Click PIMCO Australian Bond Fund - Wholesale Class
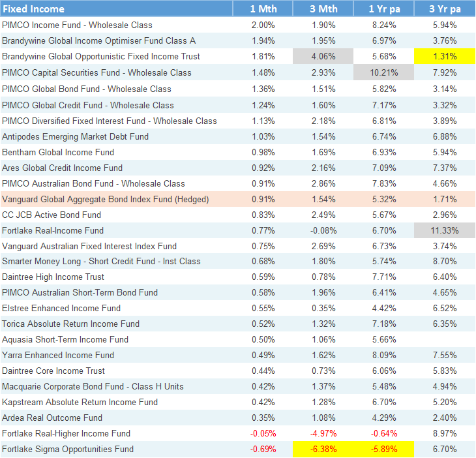 tap(93, 184)
